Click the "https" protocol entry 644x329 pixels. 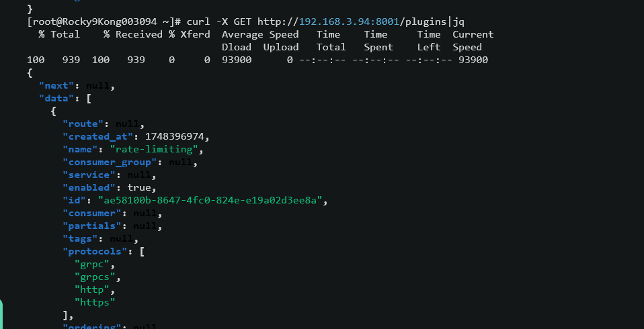click(95, 302)
